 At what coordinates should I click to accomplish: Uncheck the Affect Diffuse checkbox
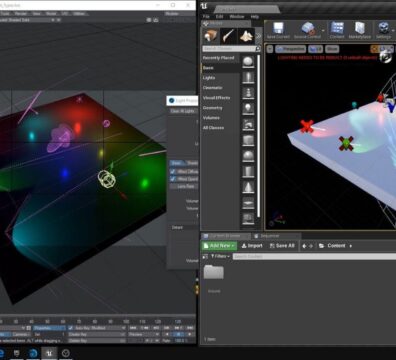point(173,171)
